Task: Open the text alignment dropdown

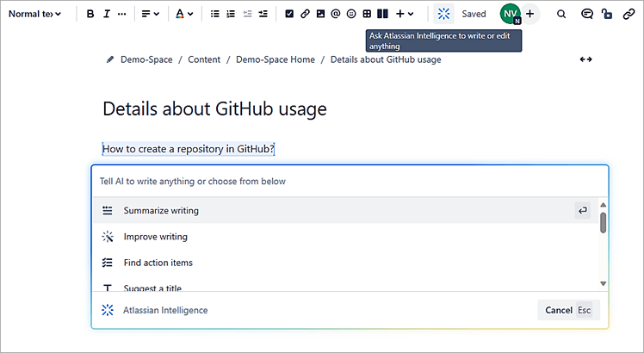Action: [x=151, y=14]
